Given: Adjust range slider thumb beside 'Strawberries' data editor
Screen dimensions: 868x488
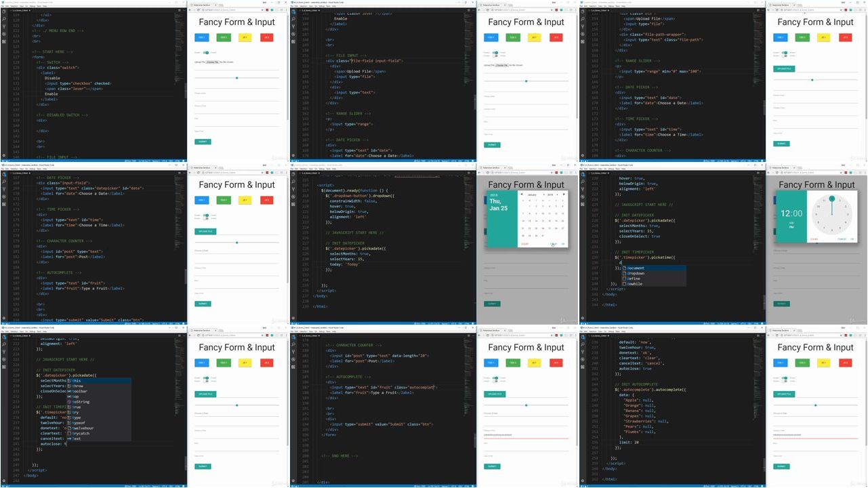Looking at the screenshot, I should 815,405.
